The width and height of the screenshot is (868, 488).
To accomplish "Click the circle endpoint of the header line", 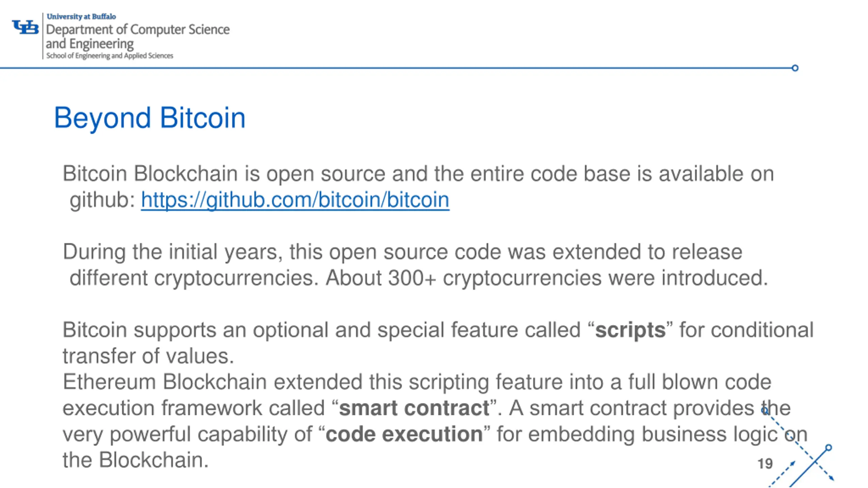I will pyautogui.click(x=795, y=68).
